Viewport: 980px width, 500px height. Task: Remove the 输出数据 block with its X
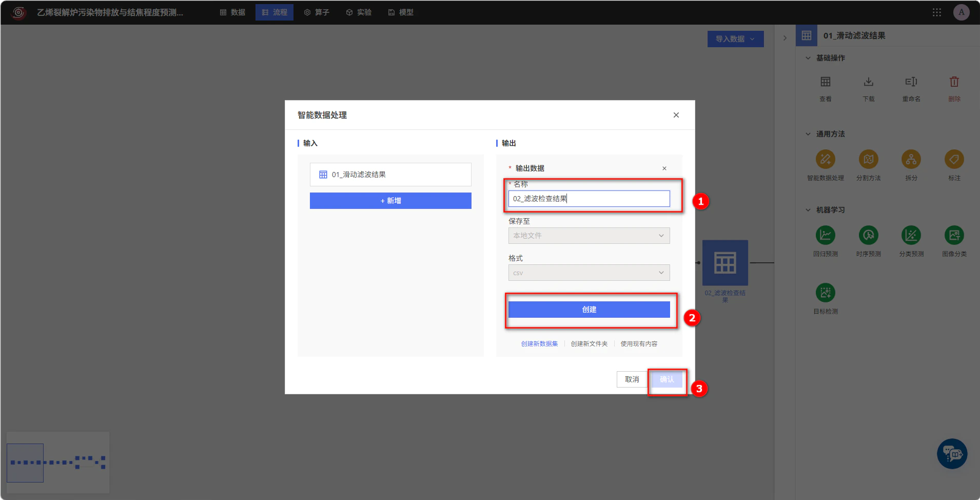[664, 168]
